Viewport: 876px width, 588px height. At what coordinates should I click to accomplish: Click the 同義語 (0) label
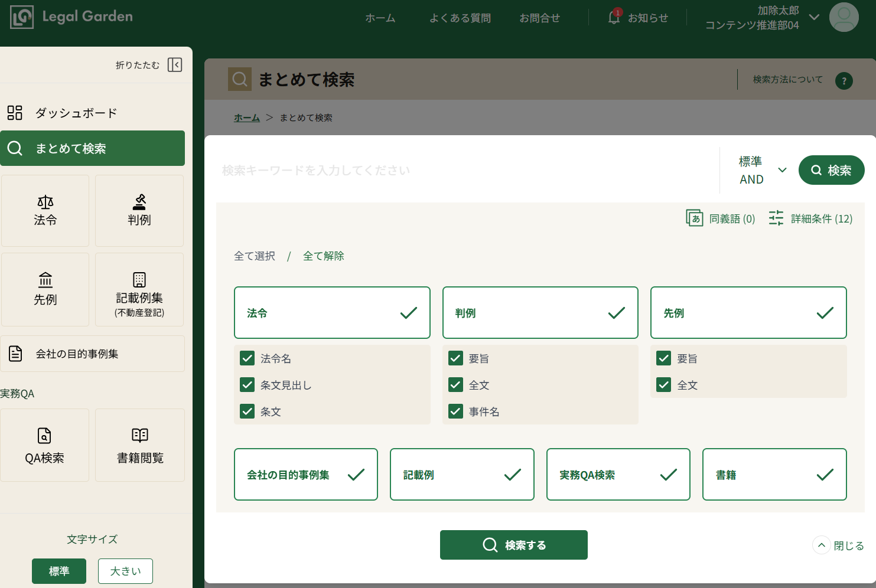tap(732, 218)
